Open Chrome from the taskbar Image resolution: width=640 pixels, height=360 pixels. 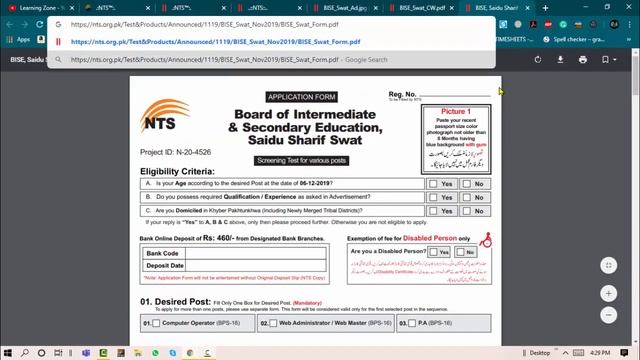(x=190, y=353)
